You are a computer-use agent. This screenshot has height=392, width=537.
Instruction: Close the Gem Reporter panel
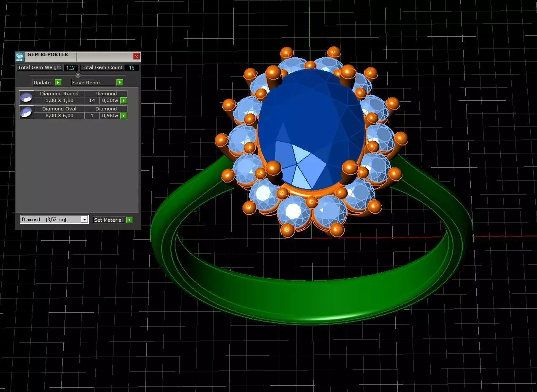pos(136,56)
